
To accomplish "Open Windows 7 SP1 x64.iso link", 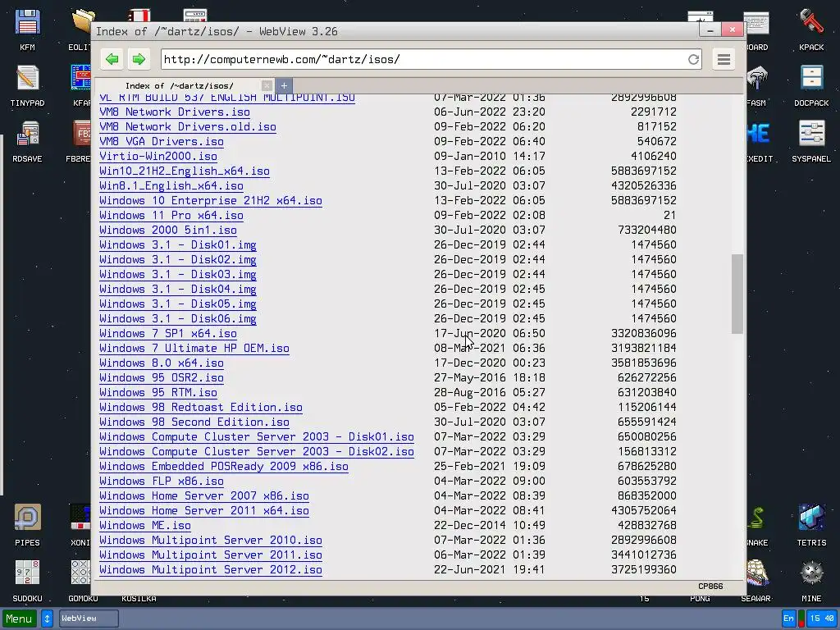I will [168, 334].
